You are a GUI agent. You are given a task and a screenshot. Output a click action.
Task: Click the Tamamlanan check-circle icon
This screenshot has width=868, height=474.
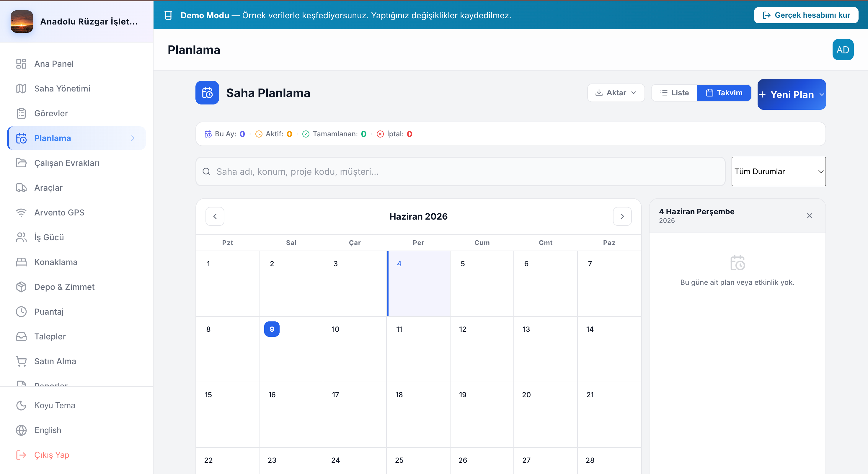tap(306, 134)
